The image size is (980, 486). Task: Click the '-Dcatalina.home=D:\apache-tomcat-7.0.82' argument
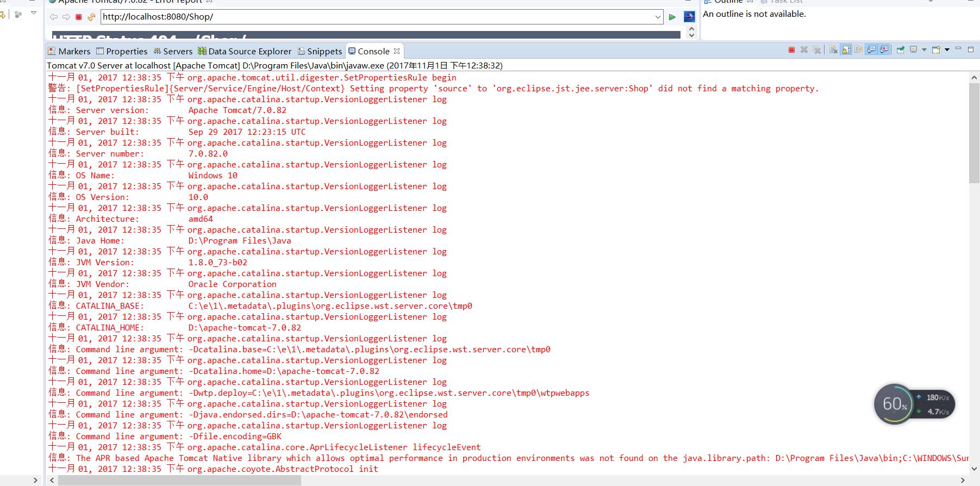point(284,371)
